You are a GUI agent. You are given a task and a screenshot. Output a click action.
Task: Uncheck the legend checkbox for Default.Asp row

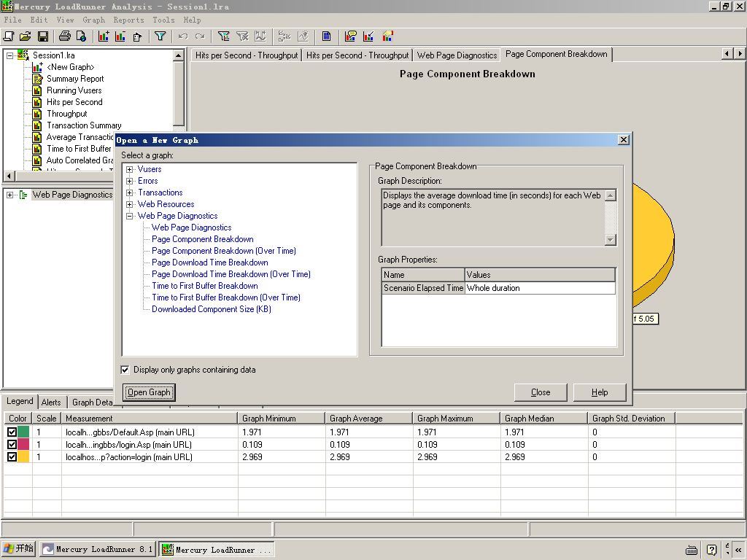pyautogui.click(x=12, y=432)
